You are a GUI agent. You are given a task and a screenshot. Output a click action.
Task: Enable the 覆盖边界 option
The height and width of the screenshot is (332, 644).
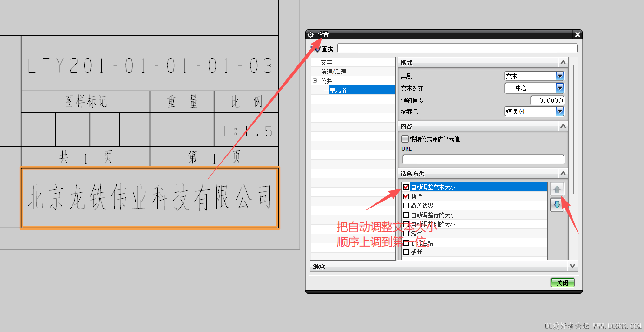click(406, 205)
